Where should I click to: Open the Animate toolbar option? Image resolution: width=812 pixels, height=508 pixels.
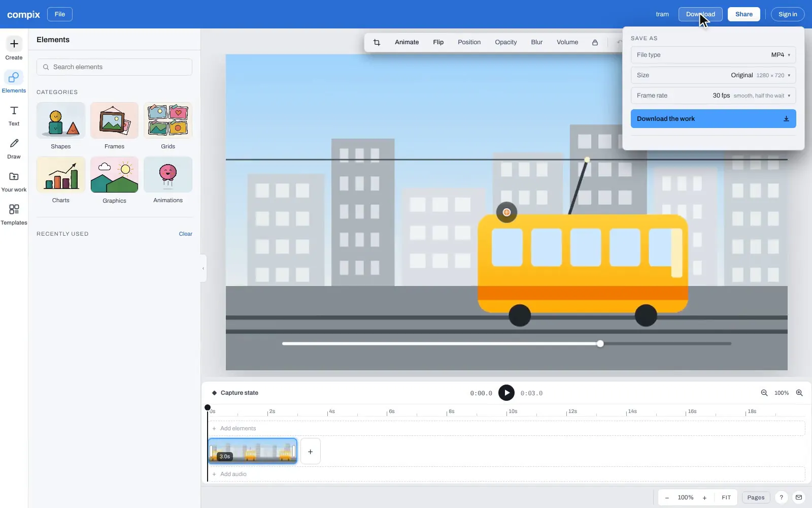tap(407, 42)
